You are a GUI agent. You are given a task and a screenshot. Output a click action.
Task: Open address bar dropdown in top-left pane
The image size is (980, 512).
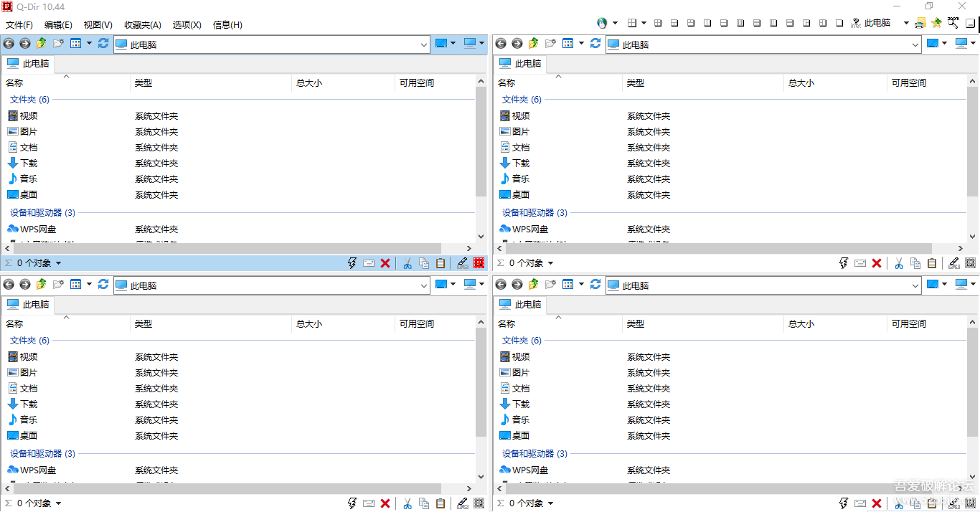pyautogui.click(x=423, y=44)
